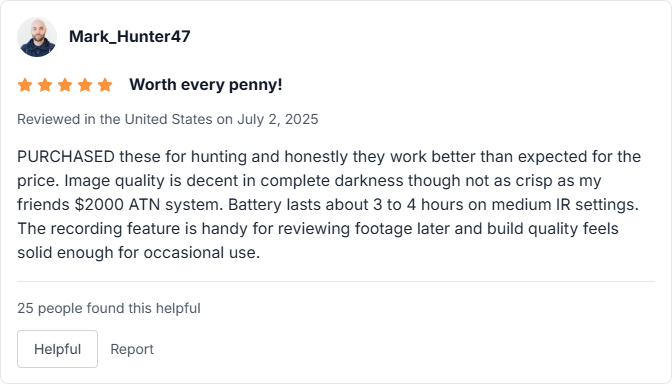Click the fourth orange rating star
The image size is (672, 384).
coord(85,85)
